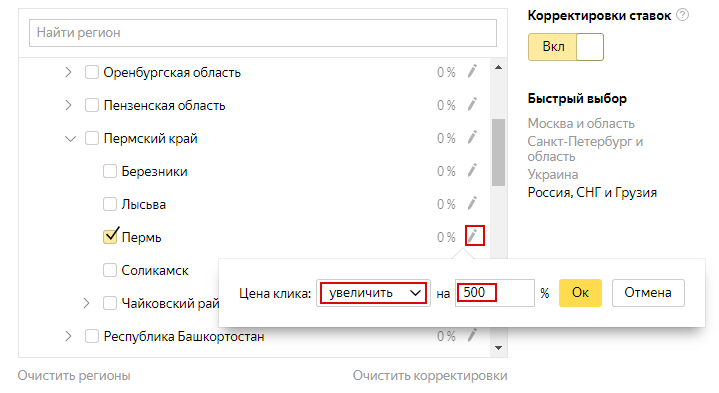Open the увеличить price dropdown
Viewport: 719px width, 393px height.
point(373,293)
